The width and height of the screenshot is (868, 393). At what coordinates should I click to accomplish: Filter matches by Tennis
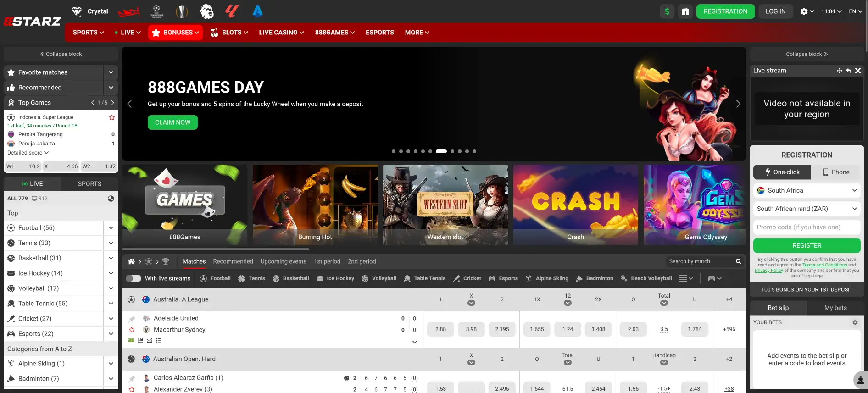tap(251, 278)
